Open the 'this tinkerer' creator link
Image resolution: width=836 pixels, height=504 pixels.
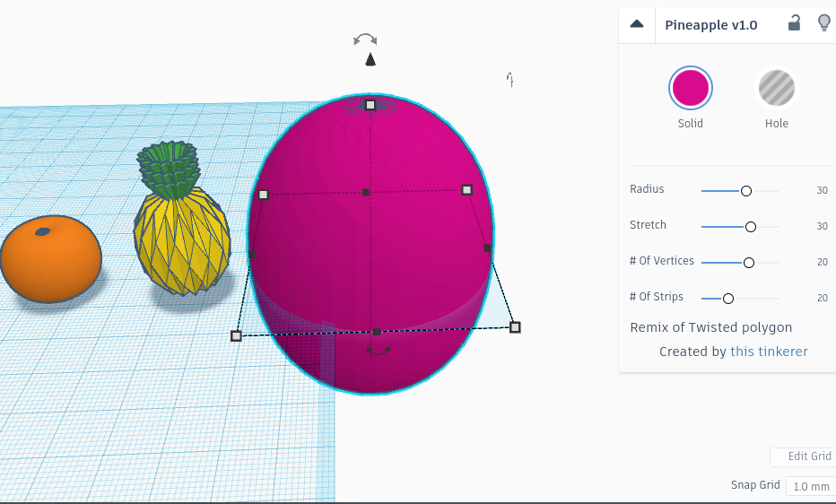click(x=769, y=352)
